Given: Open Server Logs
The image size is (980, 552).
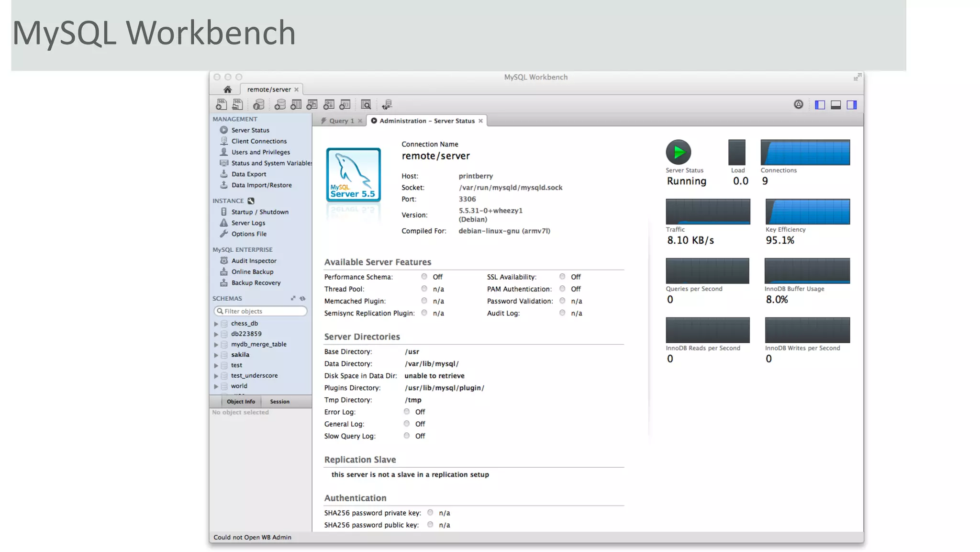Looking at the screenshot, I should click(248, 223).
